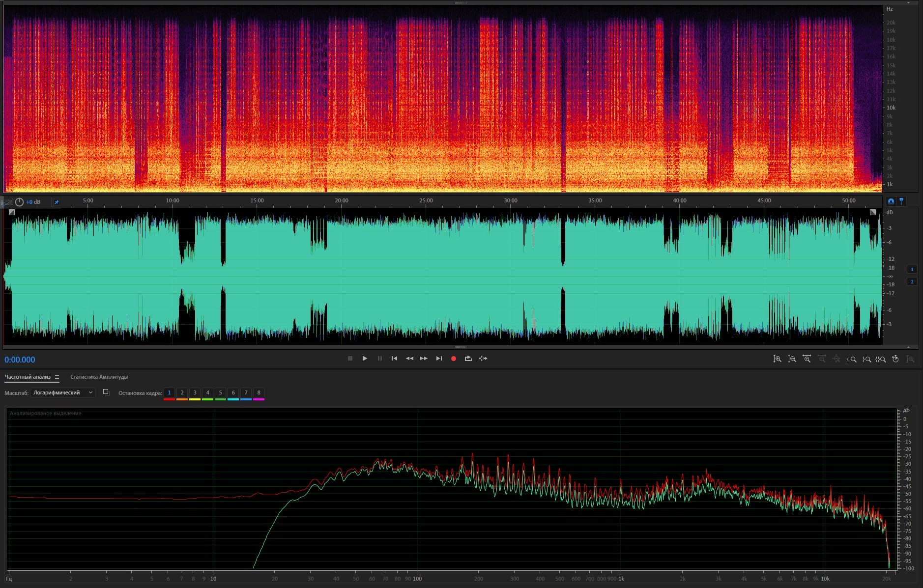
Task: Select the Частотный анализ tab
Action: point(28,377)
